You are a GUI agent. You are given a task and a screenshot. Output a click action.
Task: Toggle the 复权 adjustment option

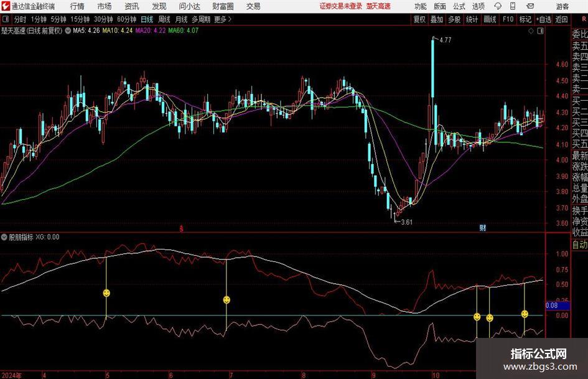pyautogui.click(x=419, y=19)
